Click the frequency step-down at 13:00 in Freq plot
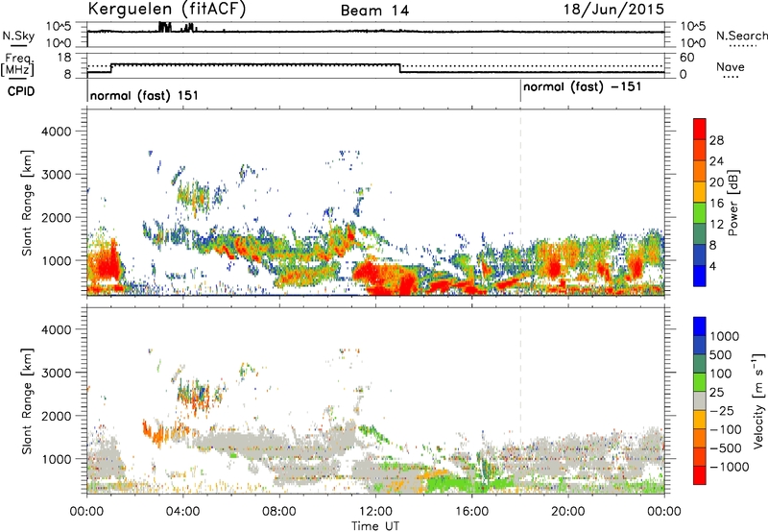 pyautogui.click(x=400, y=68)
